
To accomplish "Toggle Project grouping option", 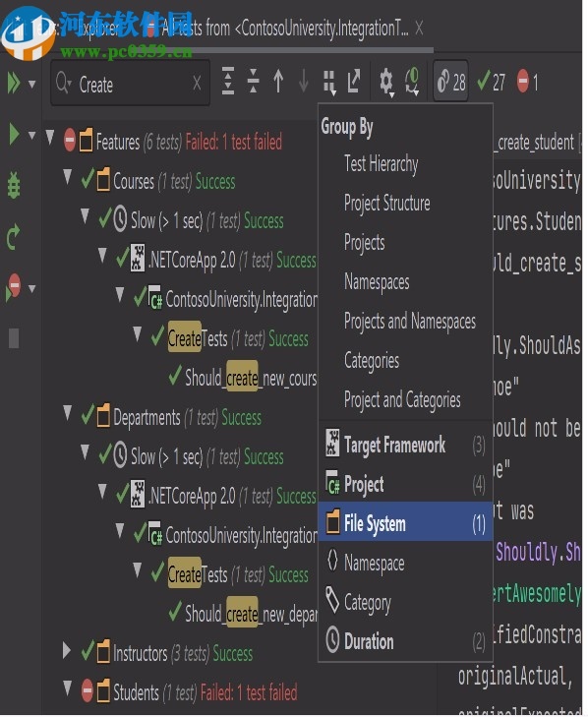I will (405, 484).
